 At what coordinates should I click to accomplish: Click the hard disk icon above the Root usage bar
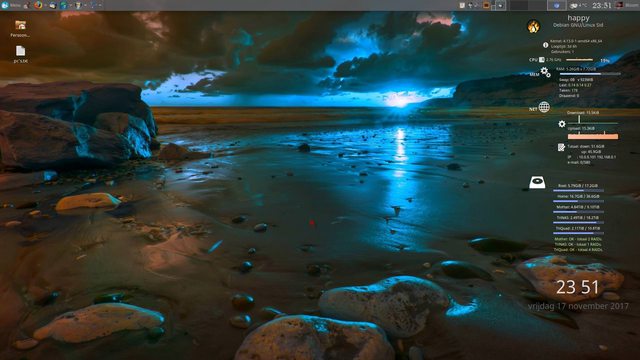pos(537,182)
